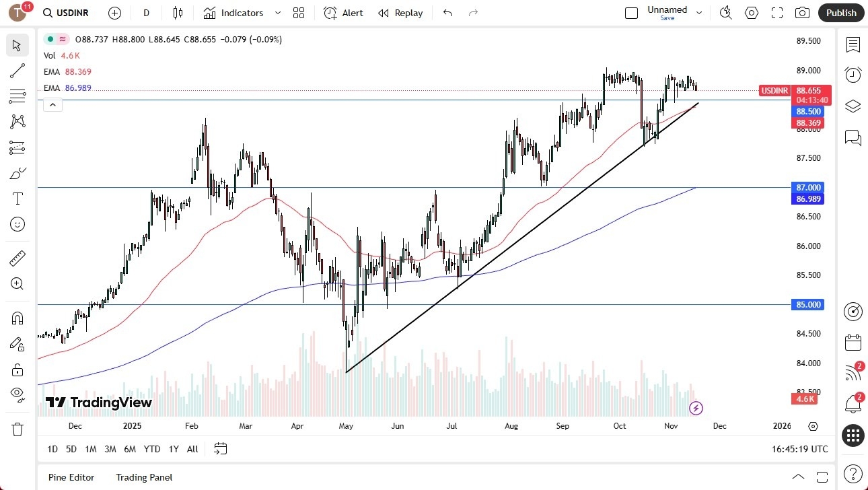Switch to the Pine Editor tab
868x490 pixels.
coord(71,477)
